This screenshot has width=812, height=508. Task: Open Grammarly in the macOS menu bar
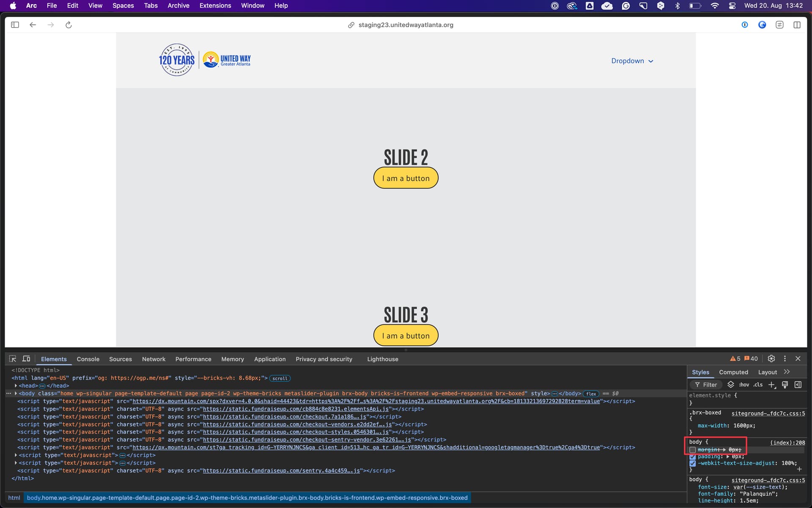(x=626, y=6)
